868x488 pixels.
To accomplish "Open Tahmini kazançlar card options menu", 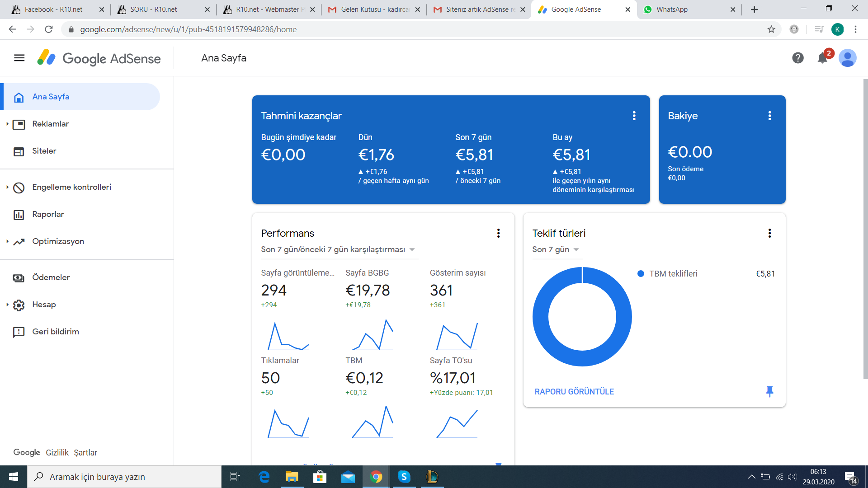I will coord(634,116).
